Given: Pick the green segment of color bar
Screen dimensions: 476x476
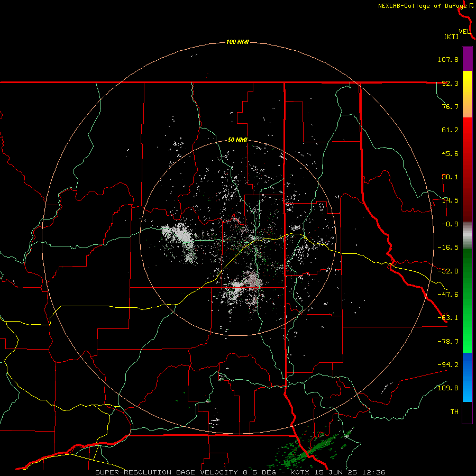Looking at the screenshot, I should click(x=467, y=300).
